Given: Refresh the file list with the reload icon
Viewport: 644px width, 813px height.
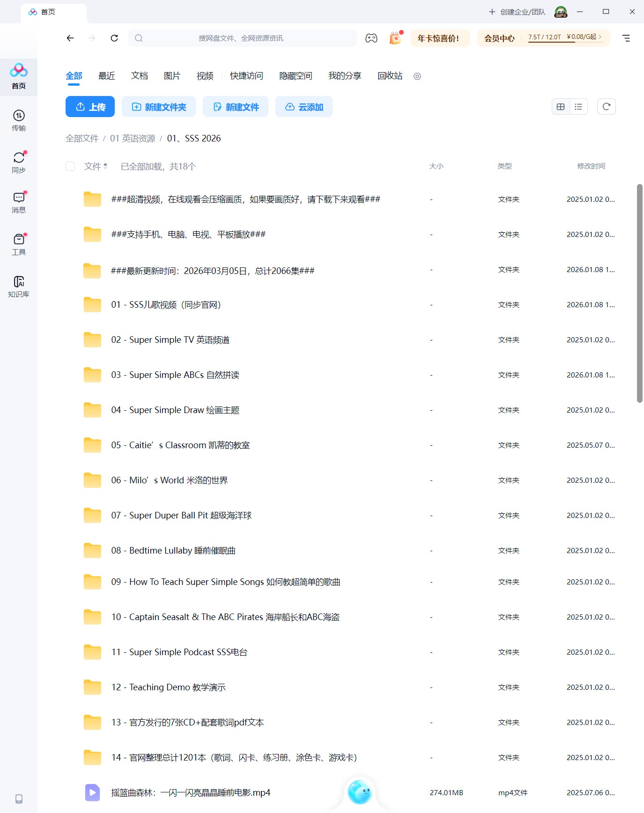Looking at the screenshot, I should tap(606, 107).
